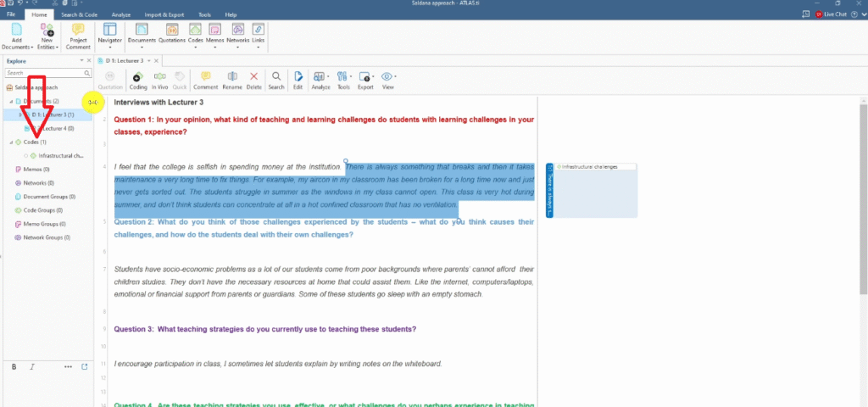Apply In Vivo coding to selection
Screen dimensions: 868x407
click(159, 79)
